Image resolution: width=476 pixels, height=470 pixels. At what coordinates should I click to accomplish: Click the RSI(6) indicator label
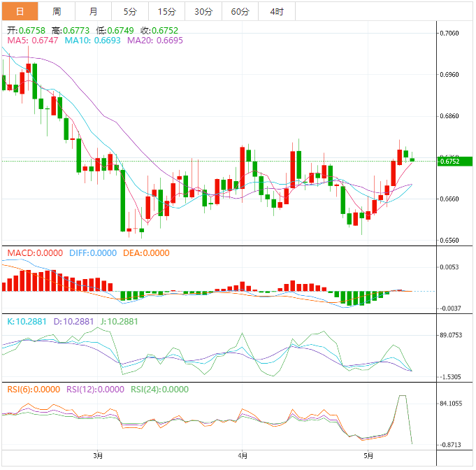pos(33,390)
